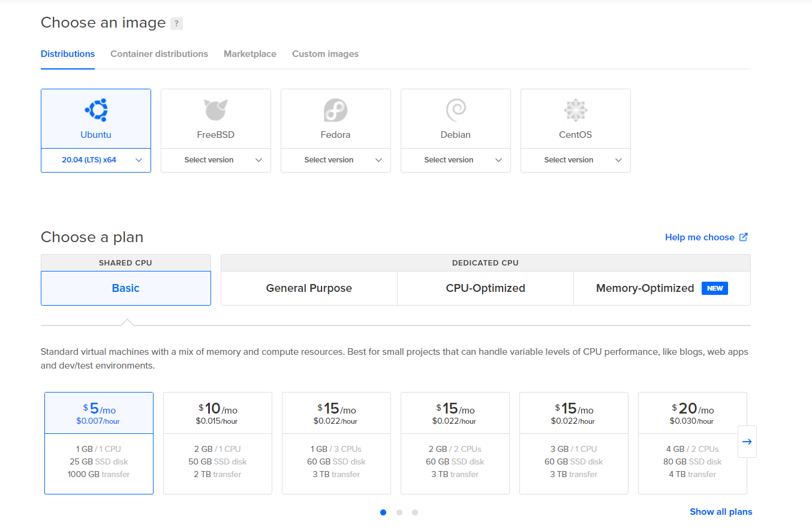The height and width of the screenshot is (531, 812).
Task: Click the $0.015/hour price text
Action: pos(217,421)
